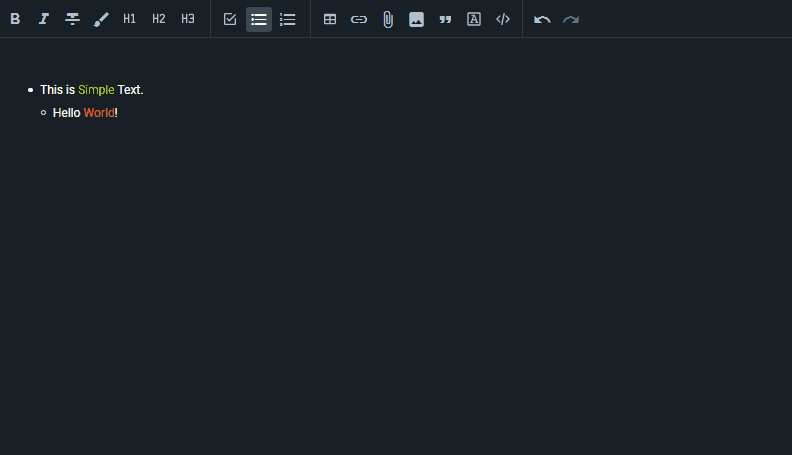
Task: Insert a hyperlink
Action: (x=359, y=19)
